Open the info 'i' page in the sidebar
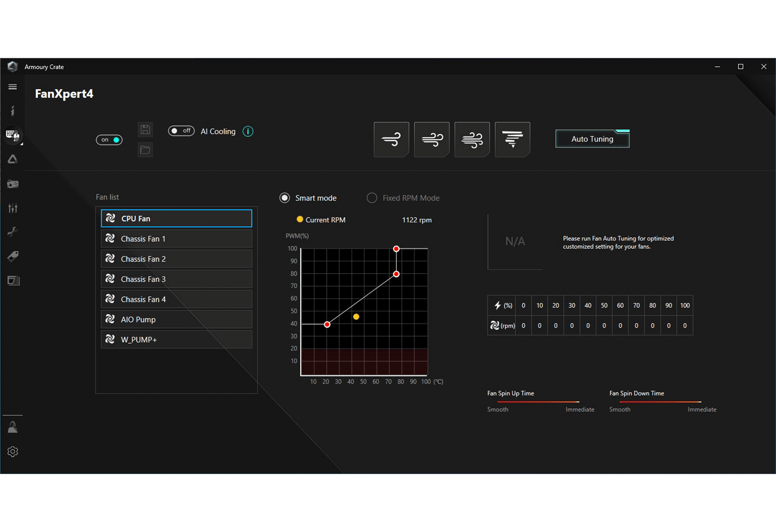Viewport: 776px width, 532px height. pos(13,111)
